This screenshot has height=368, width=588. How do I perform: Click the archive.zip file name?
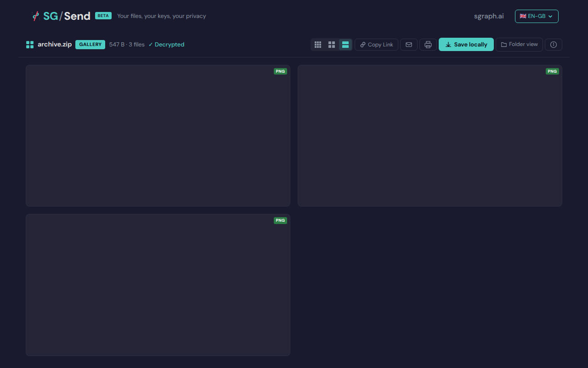point(55,45)
